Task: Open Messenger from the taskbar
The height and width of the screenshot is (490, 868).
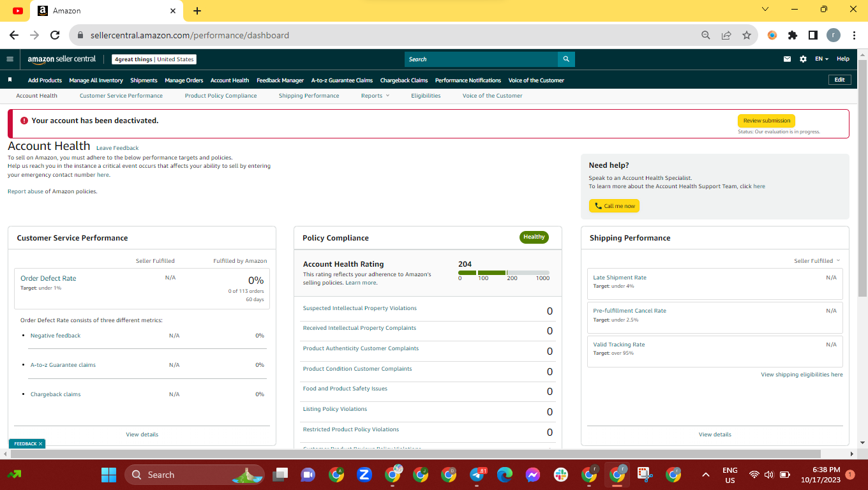Action: click(x=533, y=475)
